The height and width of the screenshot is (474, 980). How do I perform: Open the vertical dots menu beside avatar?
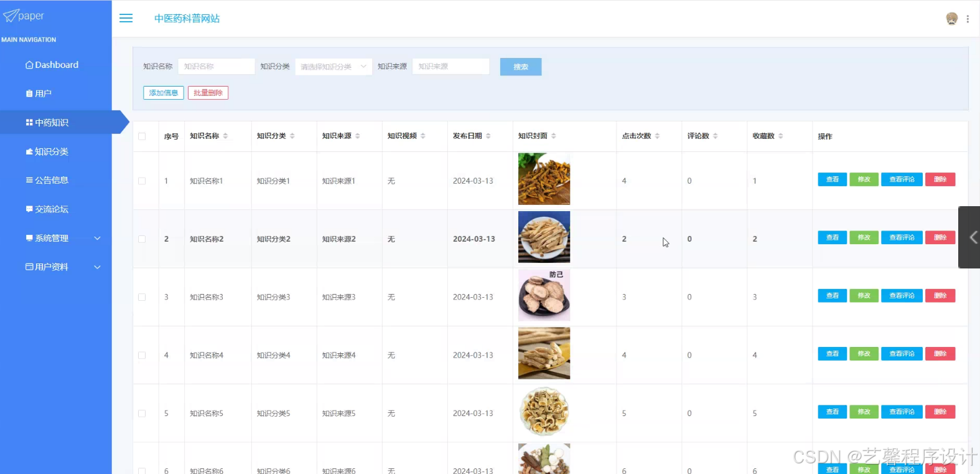point(968,19)
